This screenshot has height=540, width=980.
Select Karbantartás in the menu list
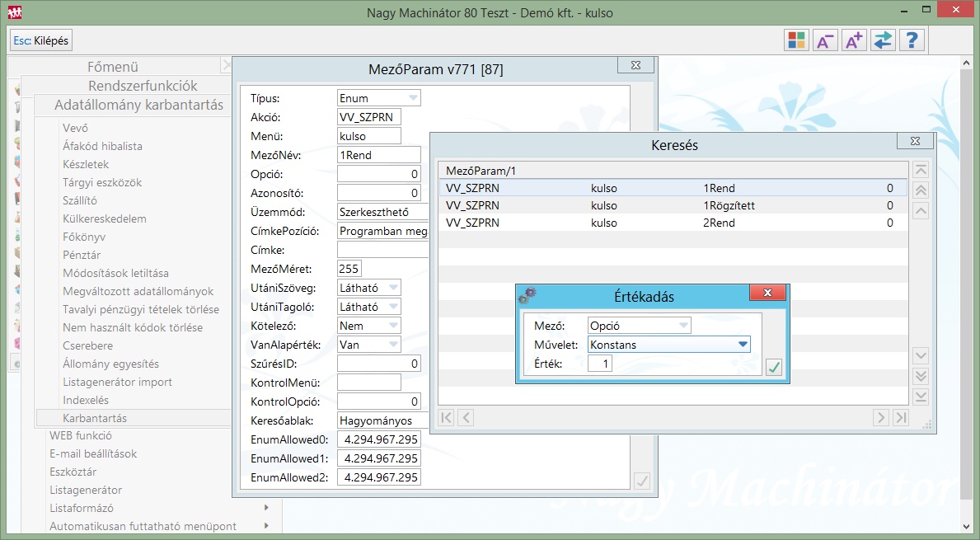(95, 418)
